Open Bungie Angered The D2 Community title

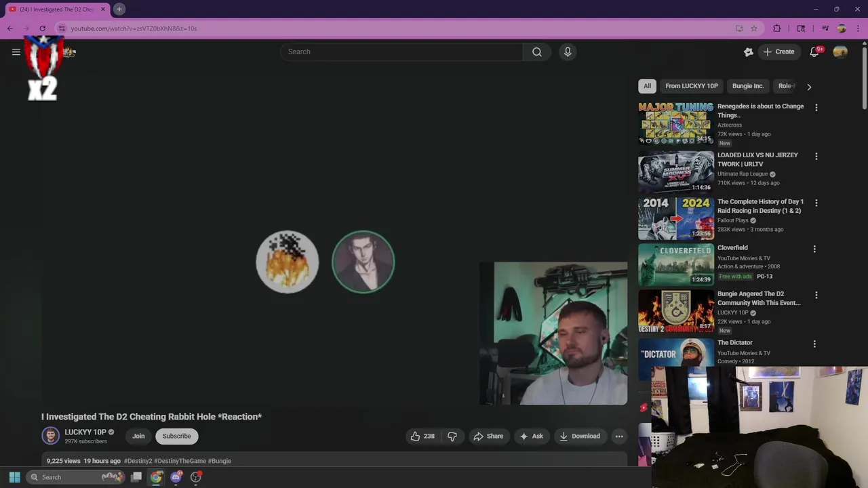(x=759, y=298)
